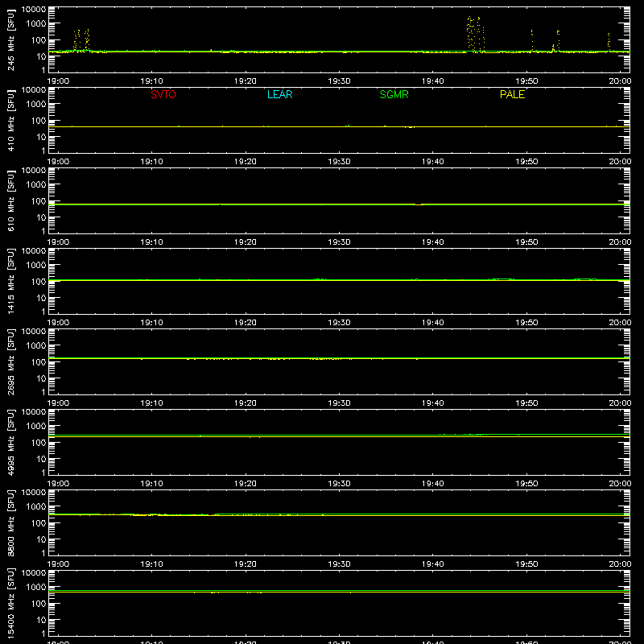Click the 19:40 tick under the 8800 MHz panel
This screenshot has width=644, height=644.
coord(432,564)
